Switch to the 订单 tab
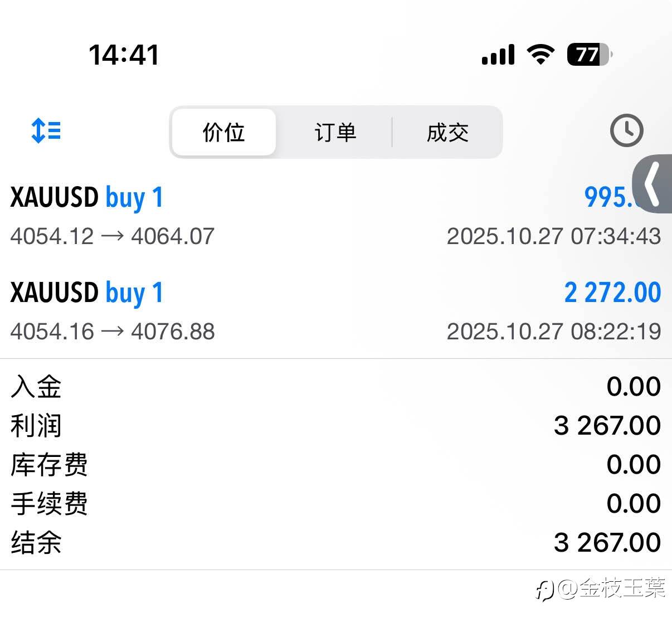This screenshot has height=623, width=672. tap(335, 133)
